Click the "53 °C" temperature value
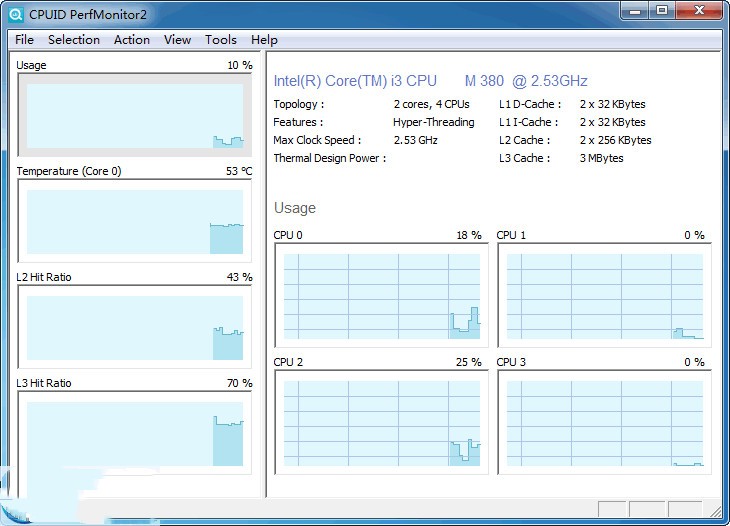The image size is (730, 526). pos(239,171)
